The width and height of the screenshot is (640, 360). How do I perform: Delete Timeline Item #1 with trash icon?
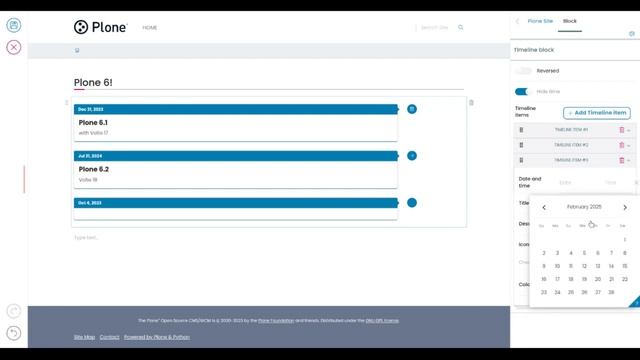tap(622, 130)
